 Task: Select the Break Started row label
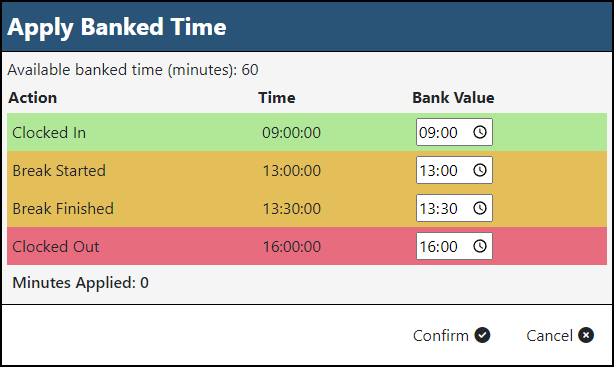[59, 171]
